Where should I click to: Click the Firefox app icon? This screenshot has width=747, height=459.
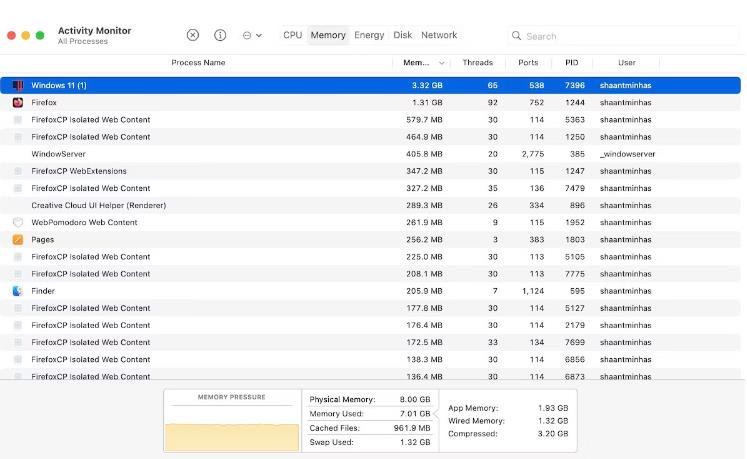[18, 102]
